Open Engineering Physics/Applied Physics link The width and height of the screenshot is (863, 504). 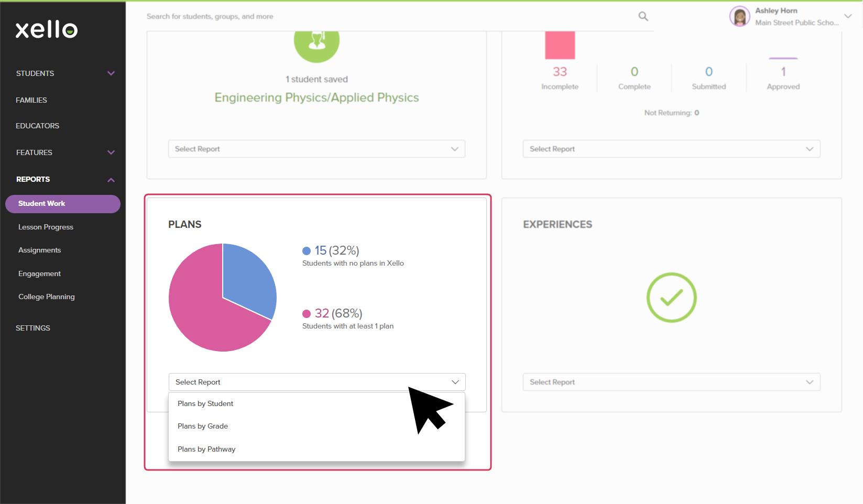click(316, 97)
